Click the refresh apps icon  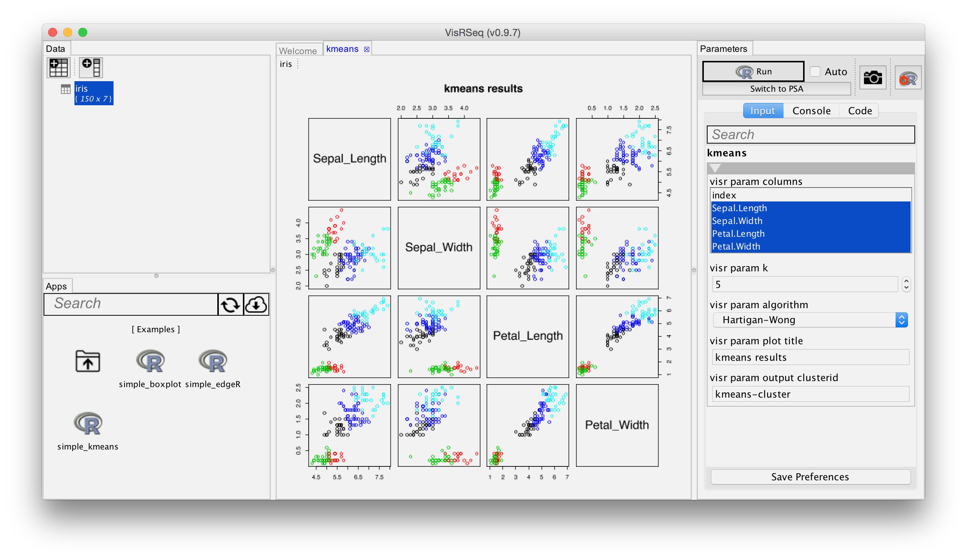230,304
